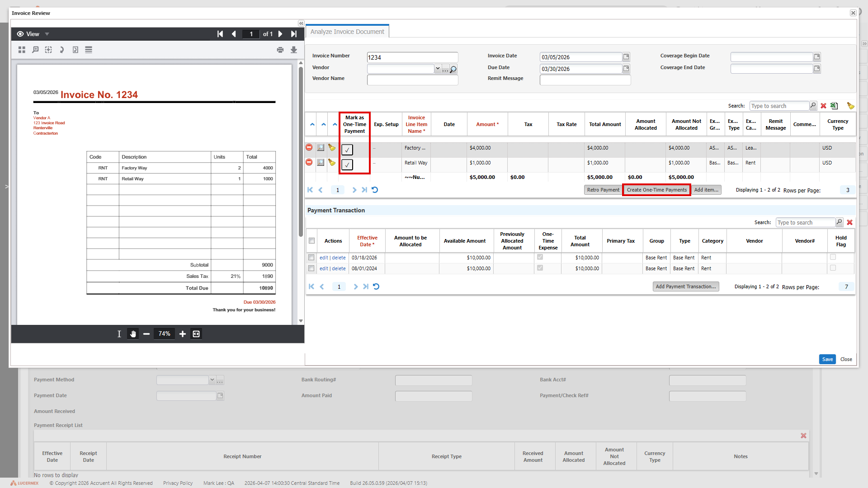Click Retro Payment button
The width and height of the screenshot is (868, 488).
click(x=603, y=190)
